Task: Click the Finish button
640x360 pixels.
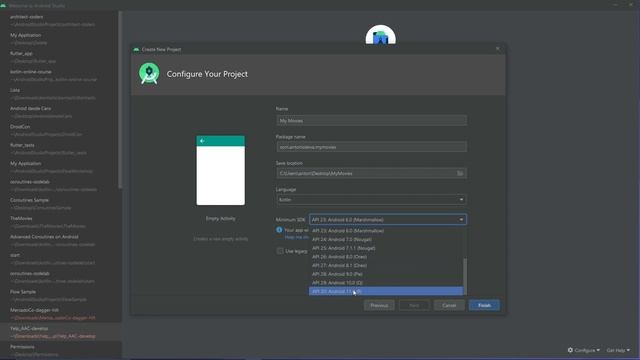Action: pos(484,305)
